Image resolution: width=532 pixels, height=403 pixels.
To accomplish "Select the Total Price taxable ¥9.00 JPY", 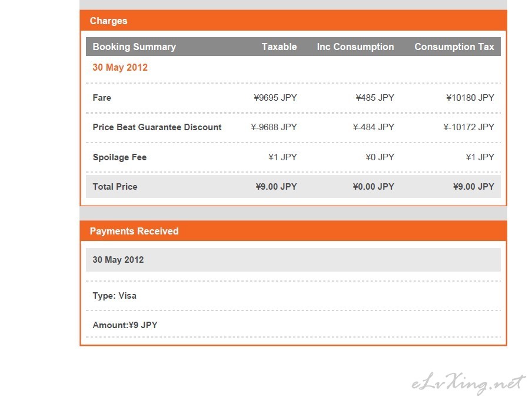I will coord(276,187).
